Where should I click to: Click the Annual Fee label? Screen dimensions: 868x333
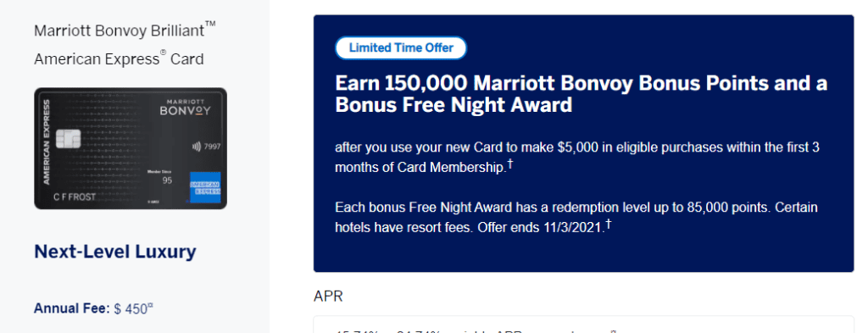pos(72,308)
